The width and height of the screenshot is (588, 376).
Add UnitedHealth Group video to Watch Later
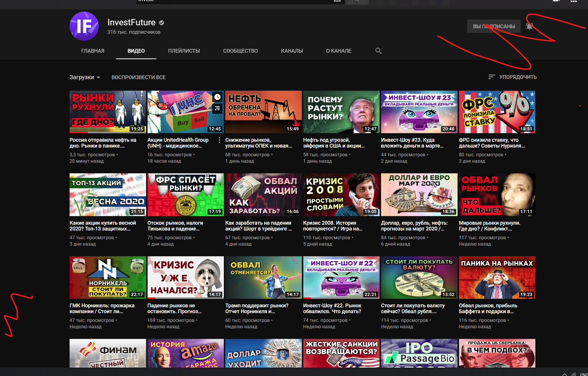pyautogui.click(x=218, y=97)
